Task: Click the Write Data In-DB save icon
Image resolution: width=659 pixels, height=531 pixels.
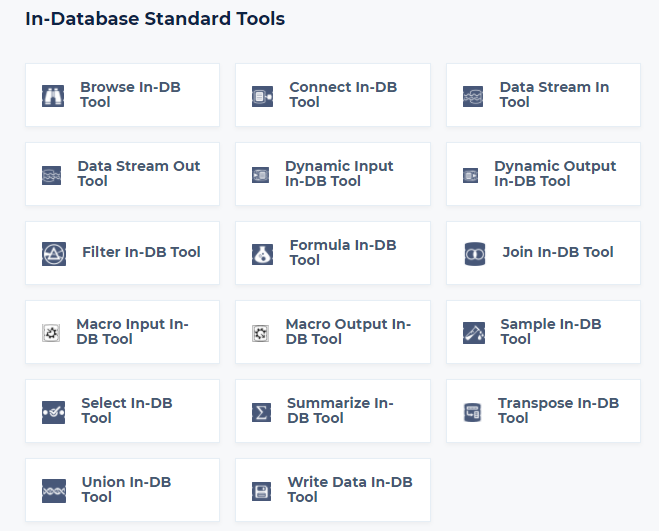Action: point(261,491)
